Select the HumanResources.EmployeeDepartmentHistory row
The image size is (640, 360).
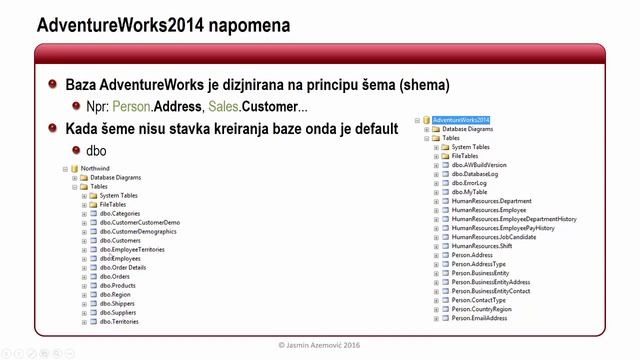(514, 219)
